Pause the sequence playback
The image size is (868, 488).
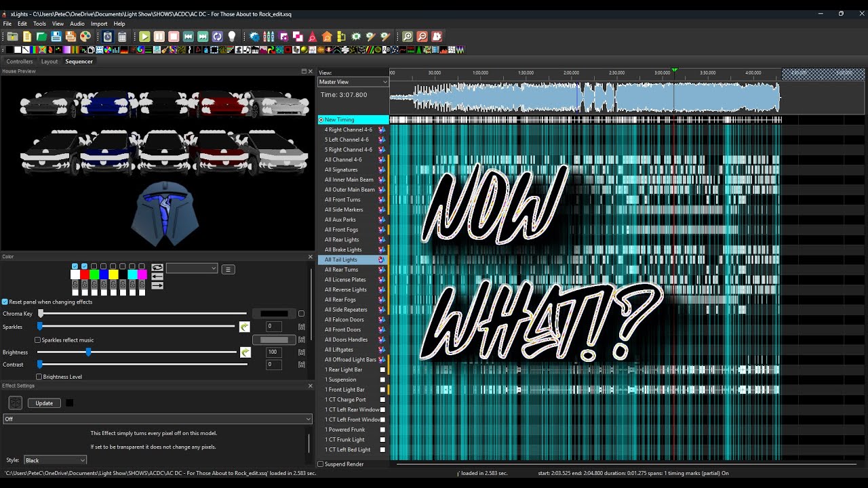tap(159, 37)
